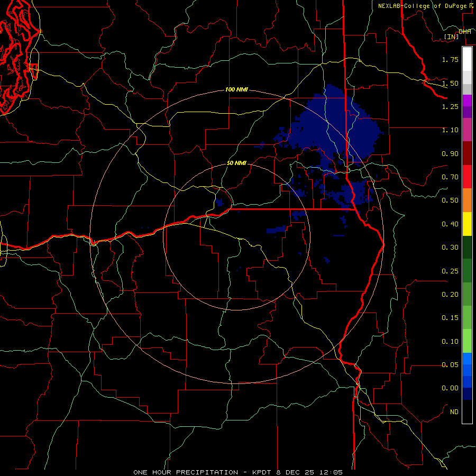Click the maroon dark-red legend segment

(x=467, y=153)
